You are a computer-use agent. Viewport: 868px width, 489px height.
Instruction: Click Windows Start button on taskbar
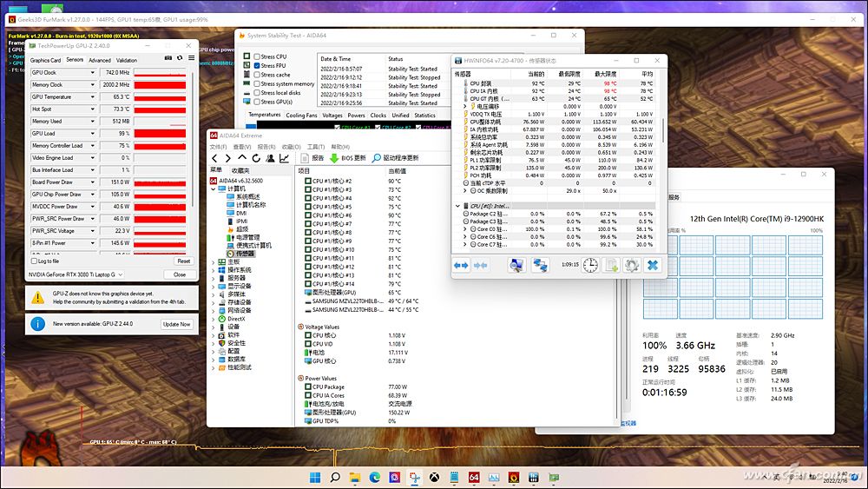point(315,478)
